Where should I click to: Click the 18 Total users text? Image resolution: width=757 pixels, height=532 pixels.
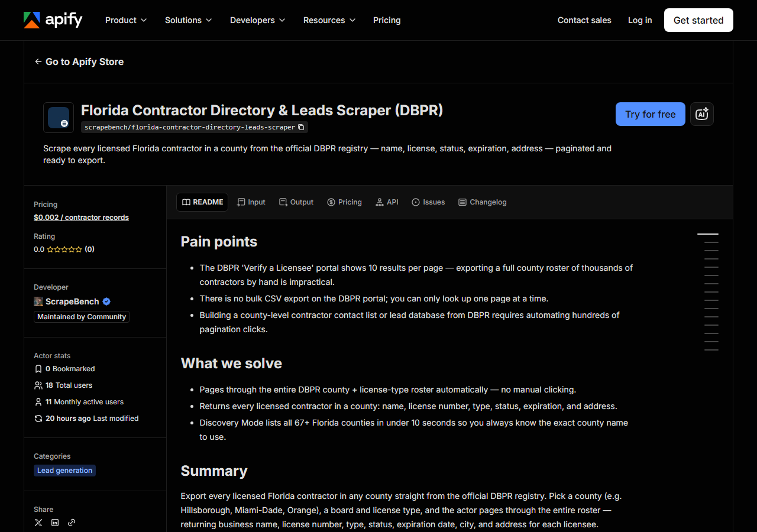[x=69, y=385]
